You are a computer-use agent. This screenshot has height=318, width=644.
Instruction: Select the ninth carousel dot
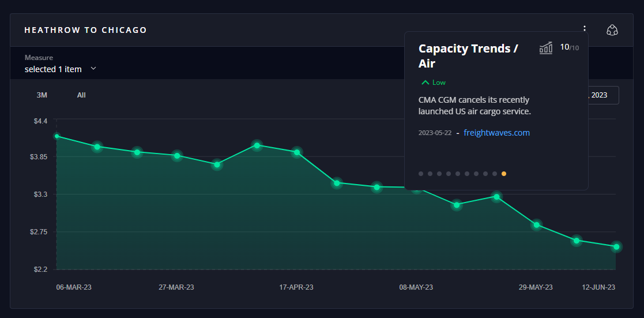(495, 174)
